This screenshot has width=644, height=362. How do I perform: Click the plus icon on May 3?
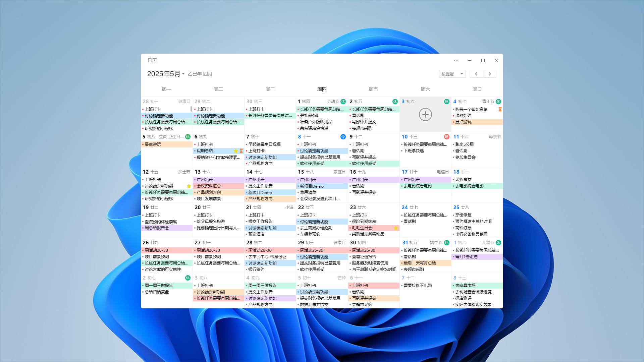pos(425,115)
